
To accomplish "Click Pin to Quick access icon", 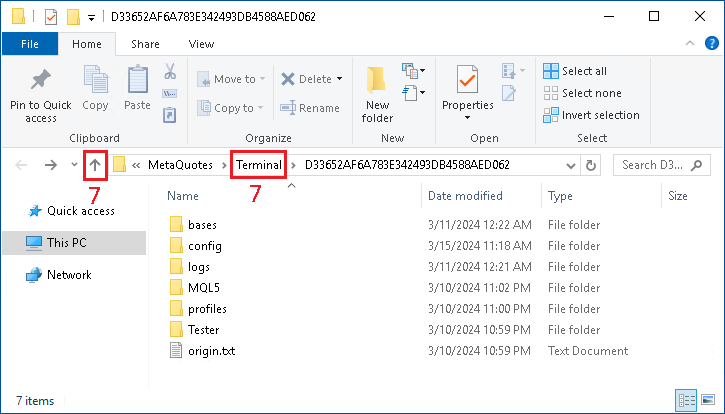I will tap(41, 80).
